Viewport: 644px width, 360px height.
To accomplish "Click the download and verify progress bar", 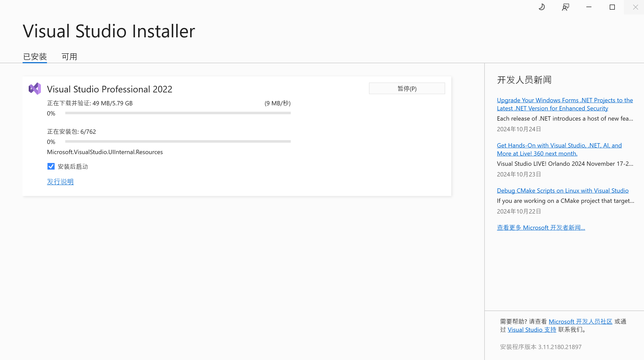I will (178, 113).
